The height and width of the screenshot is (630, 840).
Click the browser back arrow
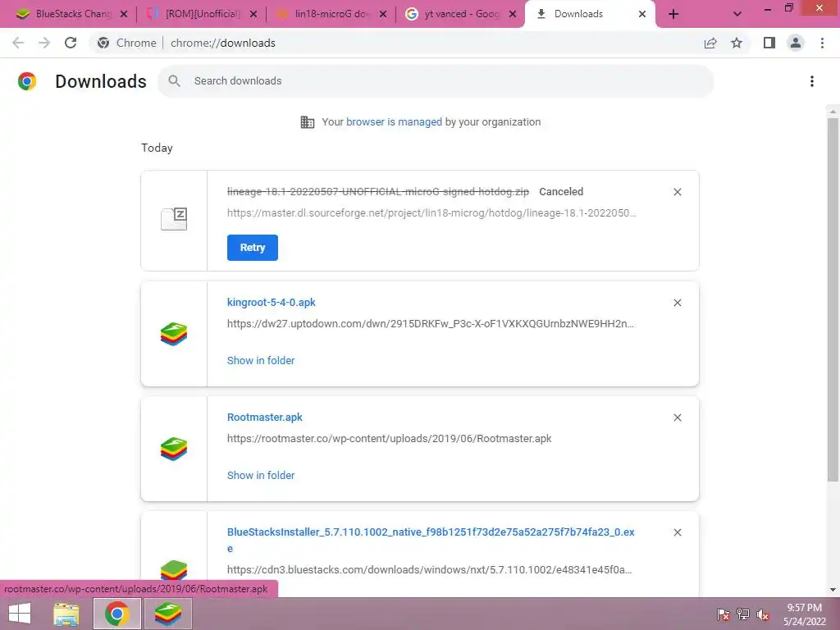point(18,43)
